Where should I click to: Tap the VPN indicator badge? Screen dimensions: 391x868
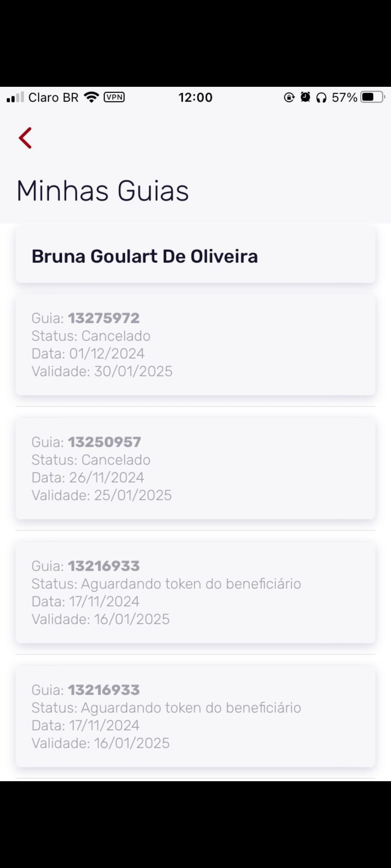coord(114,97)
